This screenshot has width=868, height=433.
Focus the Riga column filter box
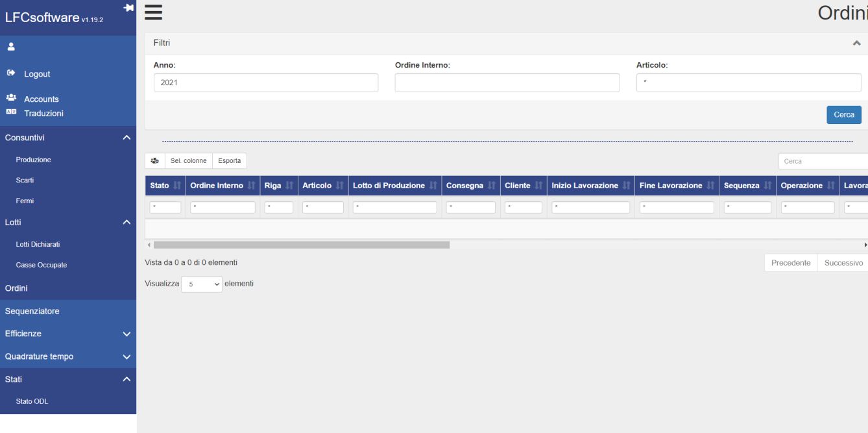click(x=279, y=208)
